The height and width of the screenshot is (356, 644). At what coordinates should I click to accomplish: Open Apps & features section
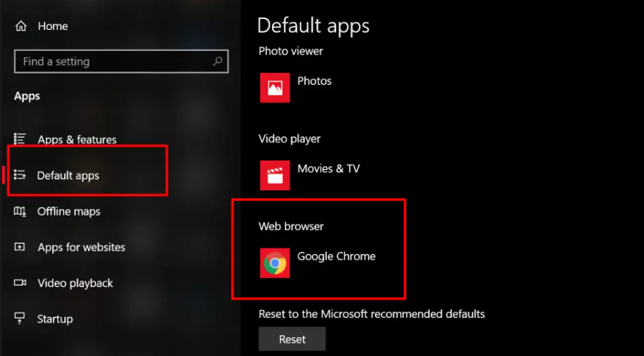77,140
